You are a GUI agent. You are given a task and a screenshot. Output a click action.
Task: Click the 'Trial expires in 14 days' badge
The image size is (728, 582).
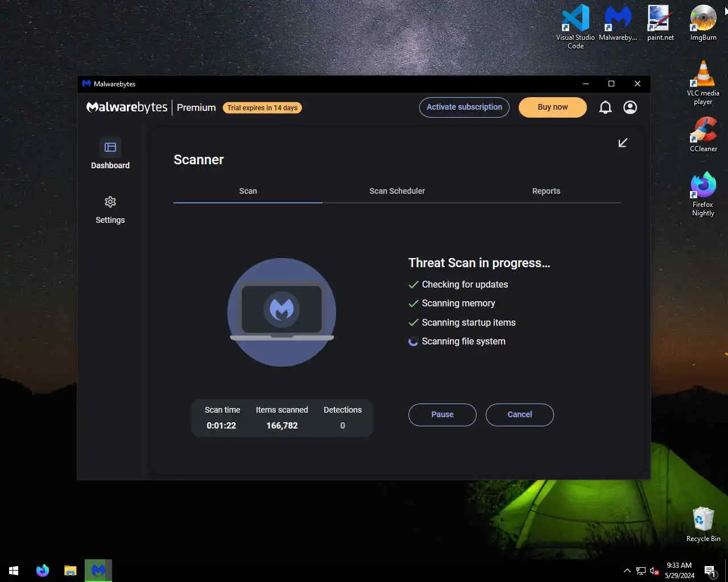click(262, 107)
